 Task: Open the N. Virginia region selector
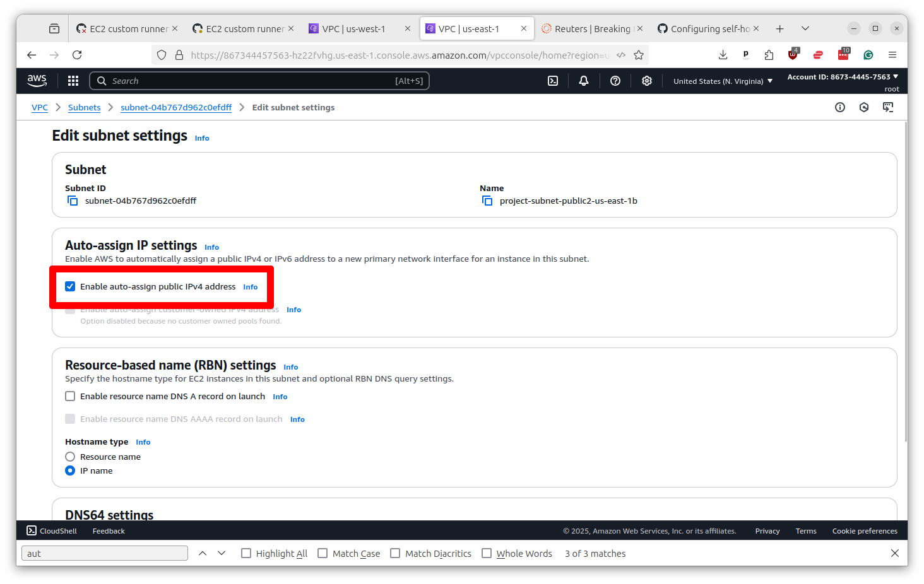pos(721,81)
